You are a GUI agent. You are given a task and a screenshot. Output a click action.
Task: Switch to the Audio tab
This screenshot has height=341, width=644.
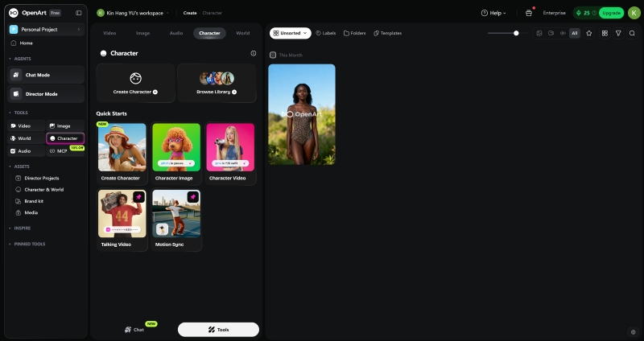point(176,33)
